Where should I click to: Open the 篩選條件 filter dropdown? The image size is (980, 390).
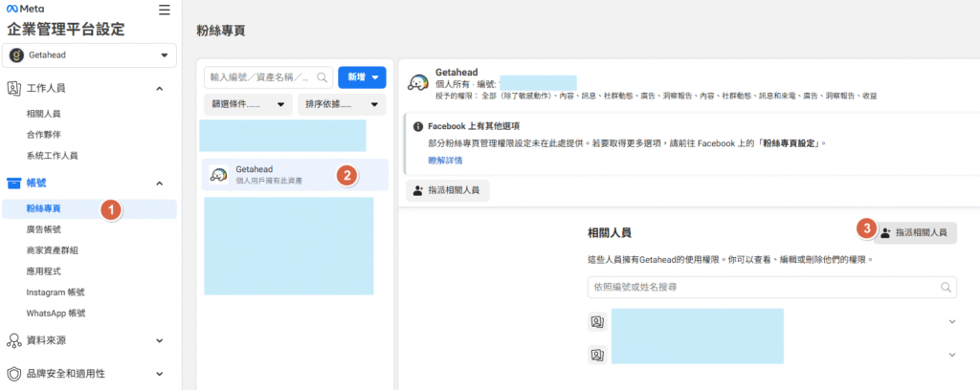(x=246, y=104)
